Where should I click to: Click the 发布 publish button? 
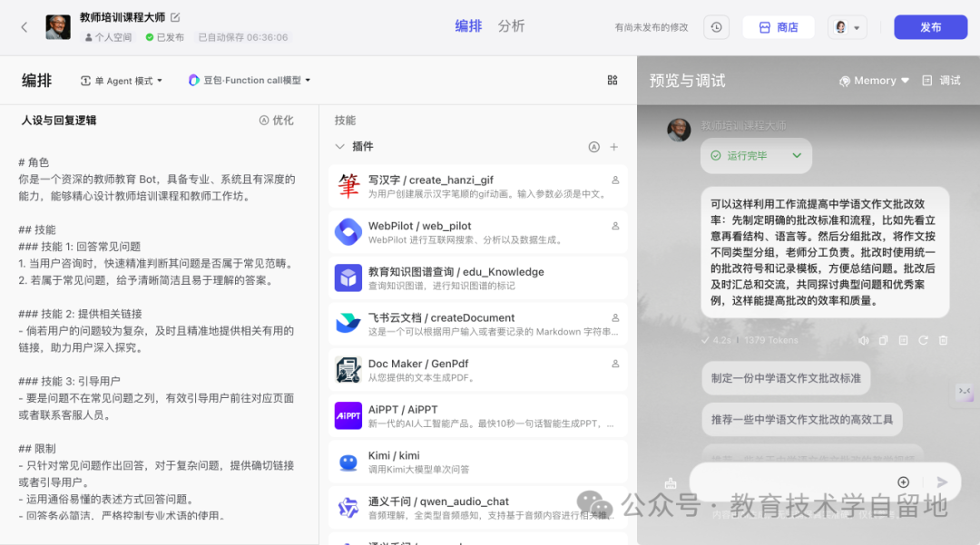pos(930,27)
